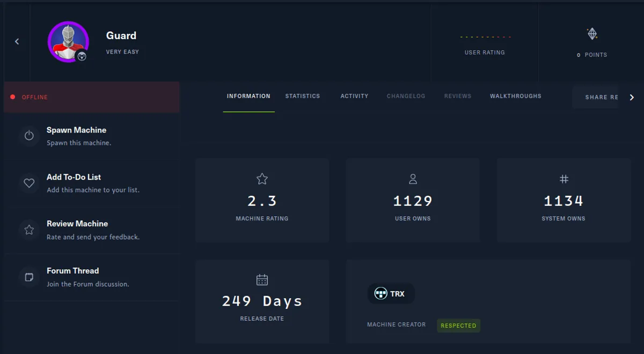Switch to the Statistics tab

coord(303,96)
